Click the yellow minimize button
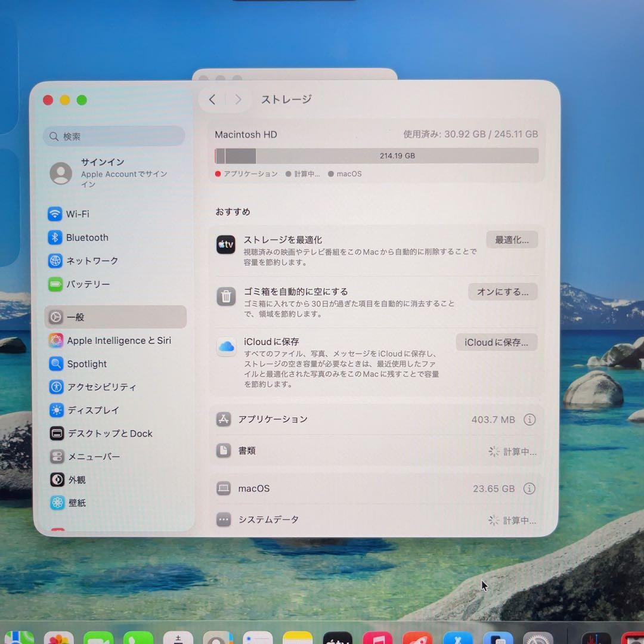 (65, 100)
